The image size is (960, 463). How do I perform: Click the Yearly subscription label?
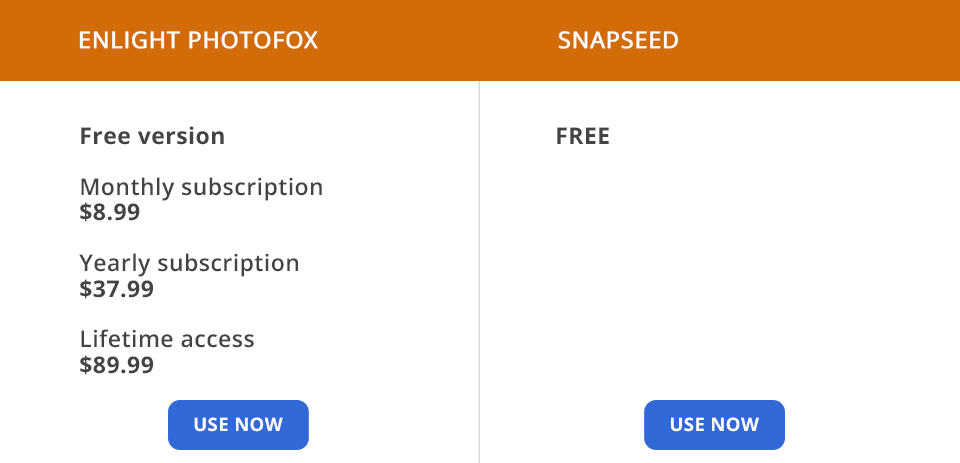pos(189,263)
